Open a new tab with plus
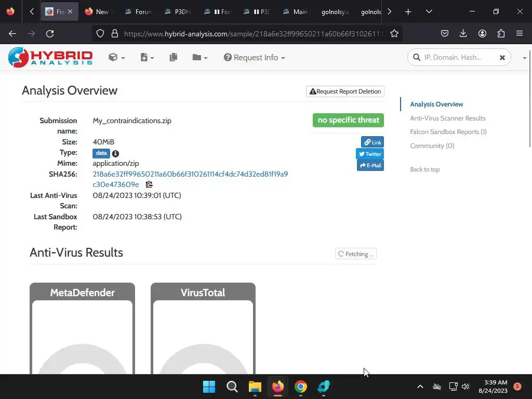The image size is (532, 399). point(408,12)
